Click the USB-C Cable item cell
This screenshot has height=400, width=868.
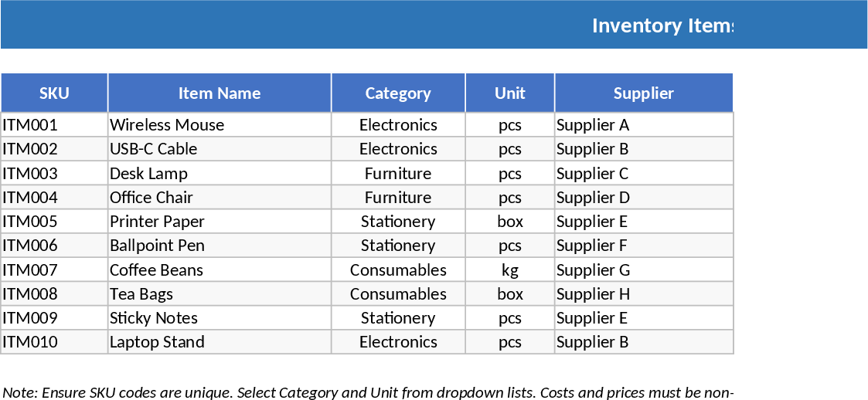[220, 149]
